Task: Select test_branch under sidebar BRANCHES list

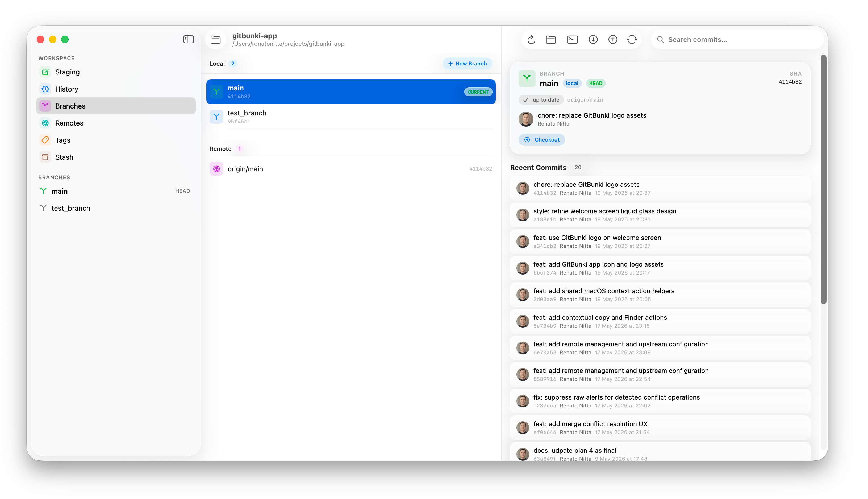Action: pyautogui.click(x=116, y=208)
